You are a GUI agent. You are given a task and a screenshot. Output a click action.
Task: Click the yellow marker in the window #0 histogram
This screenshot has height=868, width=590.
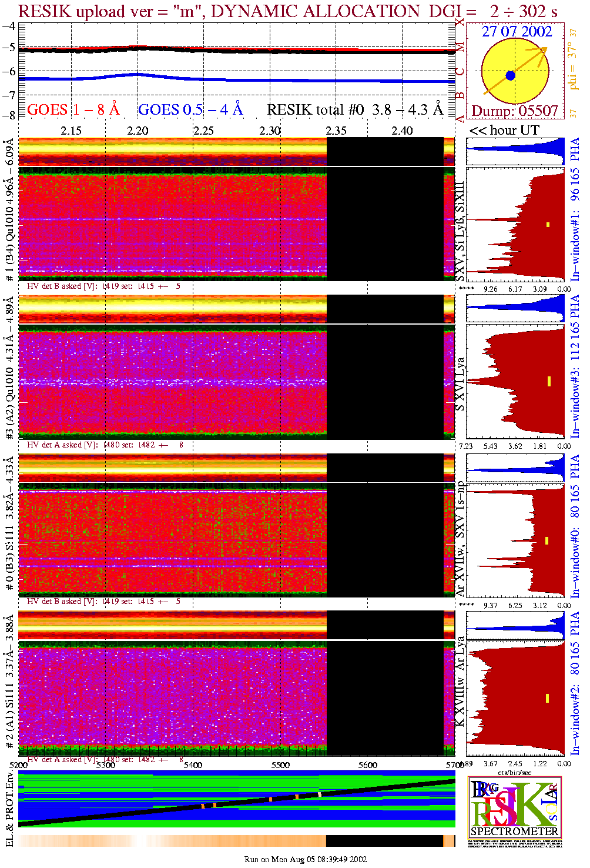pos(547,540)
